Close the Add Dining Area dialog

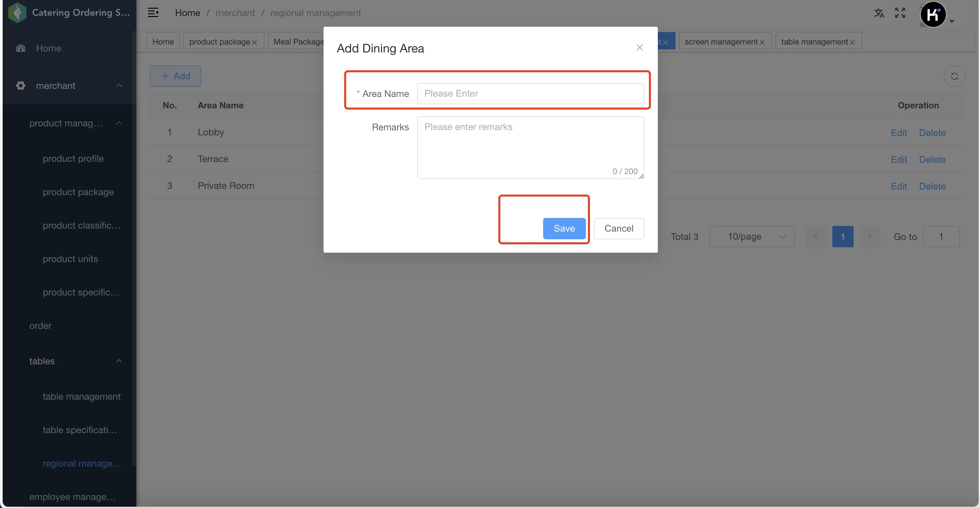pos(639,47)
